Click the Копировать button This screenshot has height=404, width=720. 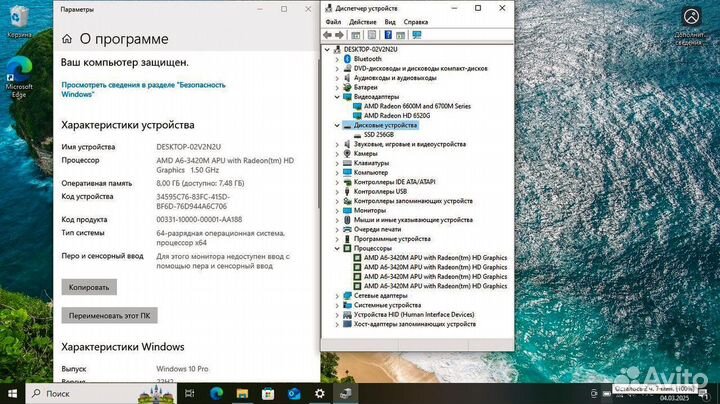pos(89,287)
